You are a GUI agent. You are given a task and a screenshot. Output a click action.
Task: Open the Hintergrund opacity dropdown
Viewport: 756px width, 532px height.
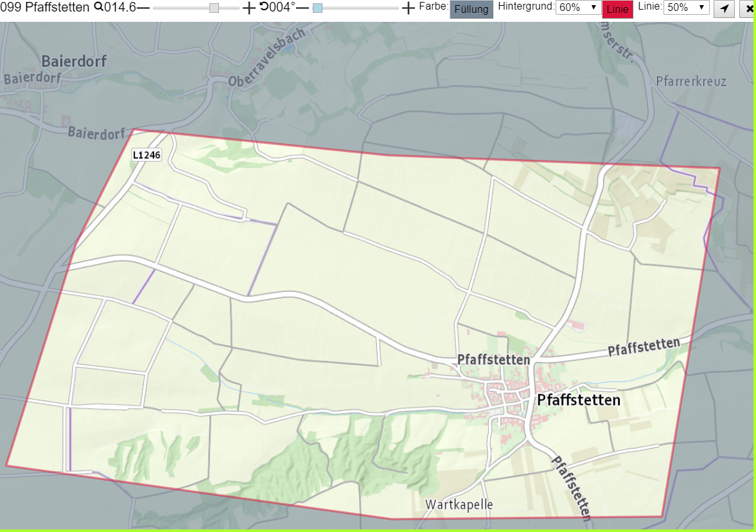[578, 7]
